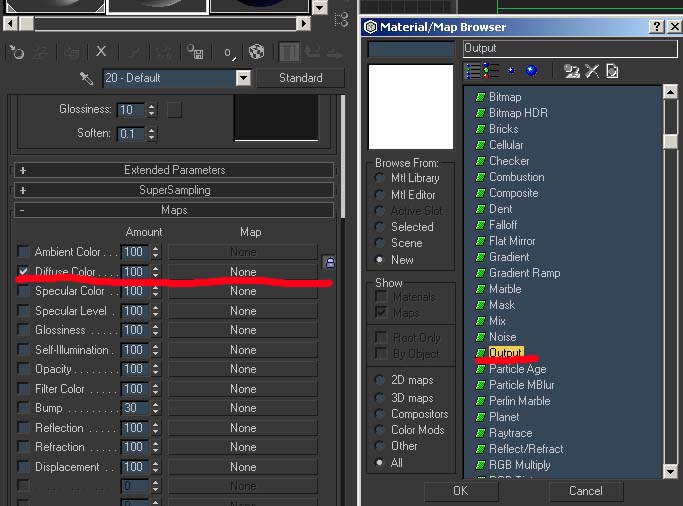Click the Put to Library icon
The image size is (683, 506).
click(195, 52)
